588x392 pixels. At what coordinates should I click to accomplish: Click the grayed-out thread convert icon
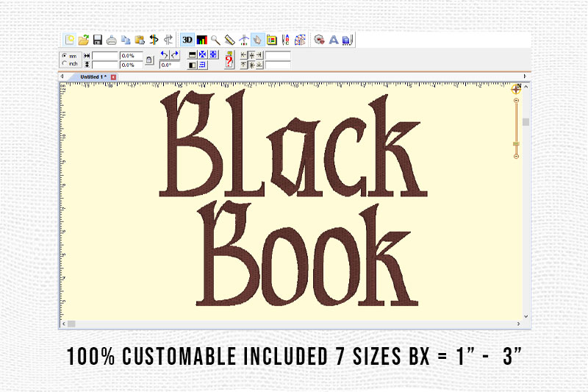click(168, 40)
